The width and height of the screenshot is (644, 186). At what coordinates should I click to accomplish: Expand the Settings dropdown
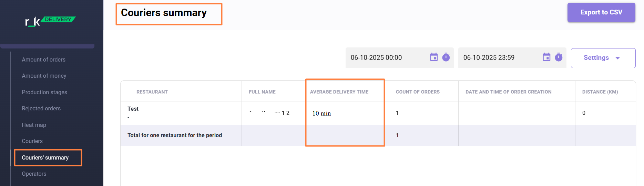point(603,58)
